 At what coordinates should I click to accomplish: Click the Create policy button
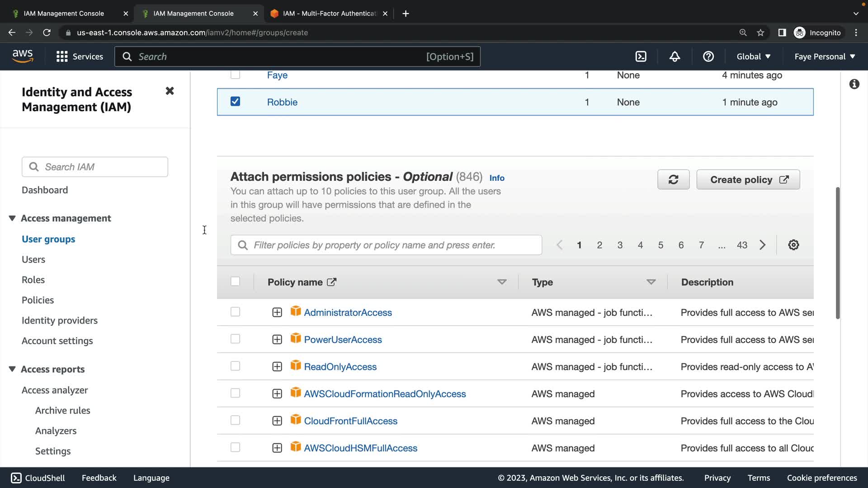pos(748,180)
